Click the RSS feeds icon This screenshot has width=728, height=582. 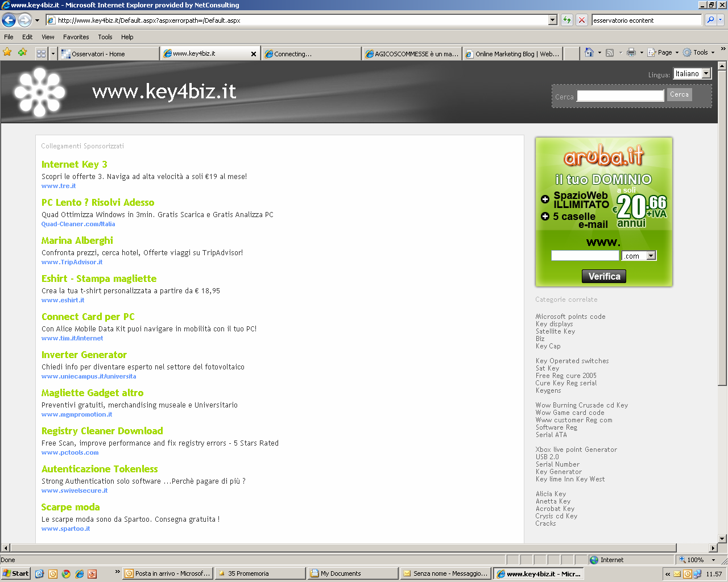click(x=610, y=52)
